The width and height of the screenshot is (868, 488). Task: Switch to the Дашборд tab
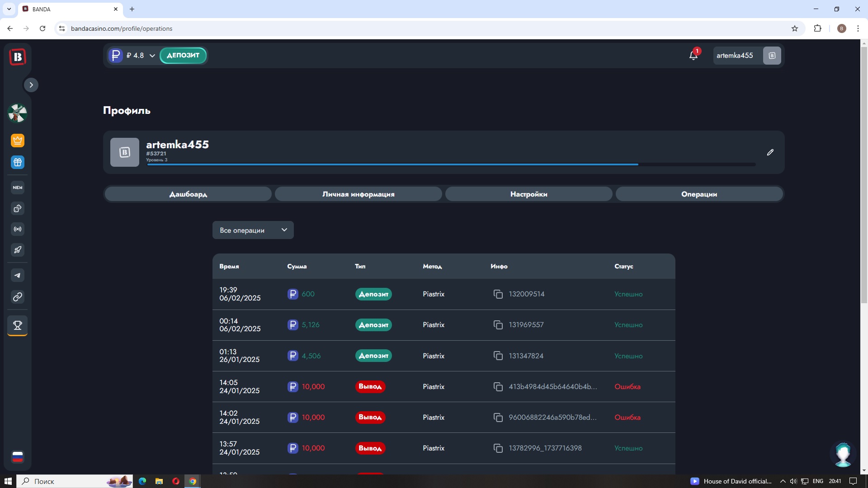click(x=188, y=194)
